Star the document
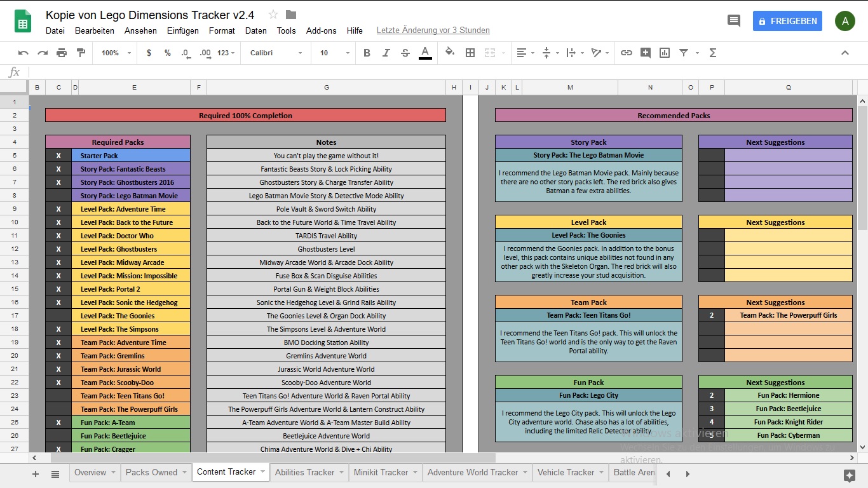The image size is (868, 488). (x=273, y=15)
